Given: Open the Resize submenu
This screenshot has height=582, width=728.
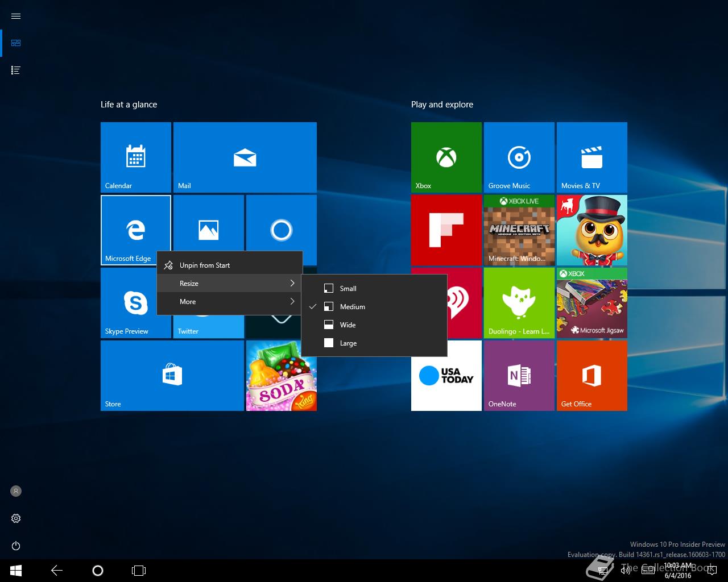Looking at the screenshot, I should pyautogui.click(x=230, y=284).
